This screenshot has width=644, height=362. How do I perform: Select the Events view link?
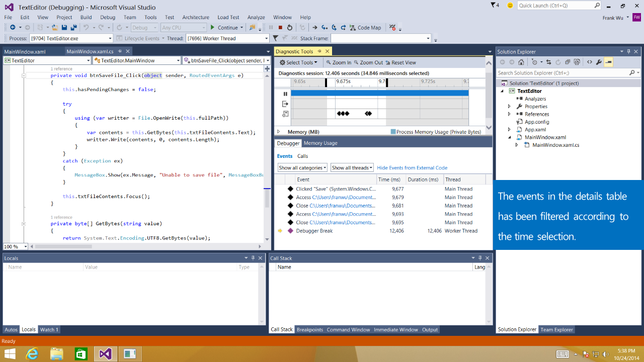coord(285,156)
